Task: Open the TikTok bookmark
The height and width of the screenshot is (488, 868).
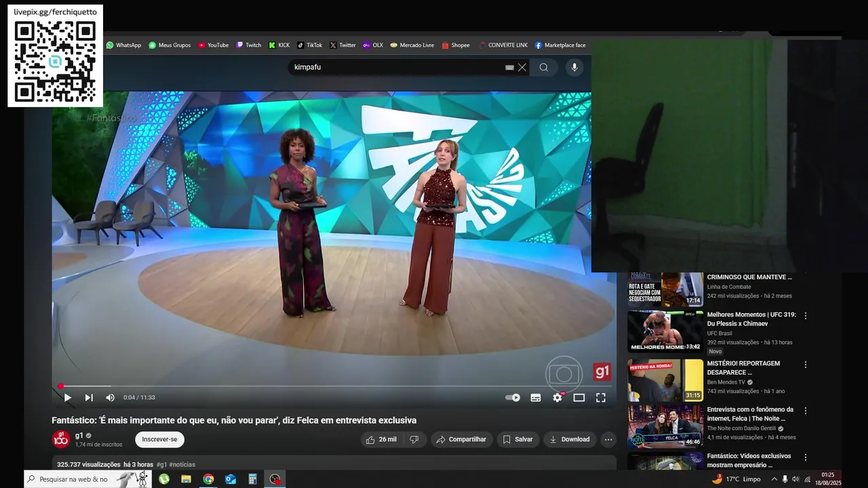Action: point(310,45)
